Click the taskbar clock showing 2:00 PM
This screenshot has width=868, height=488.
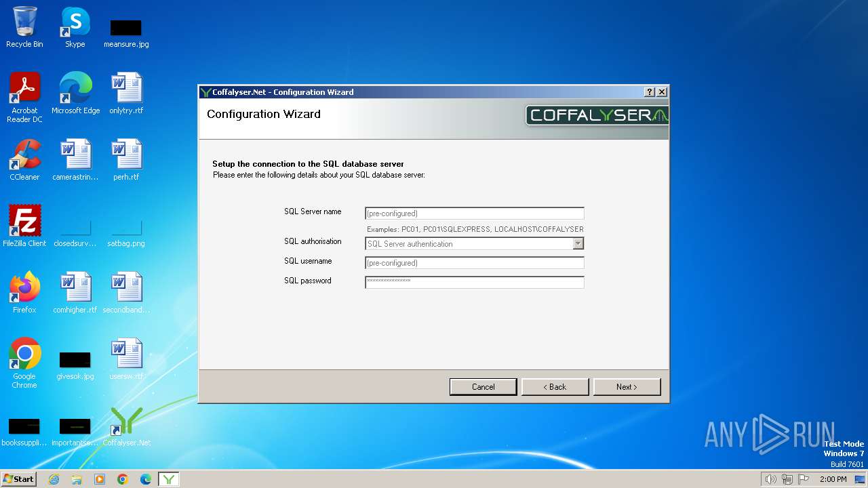pyautogui.click(x=833, y=479)
